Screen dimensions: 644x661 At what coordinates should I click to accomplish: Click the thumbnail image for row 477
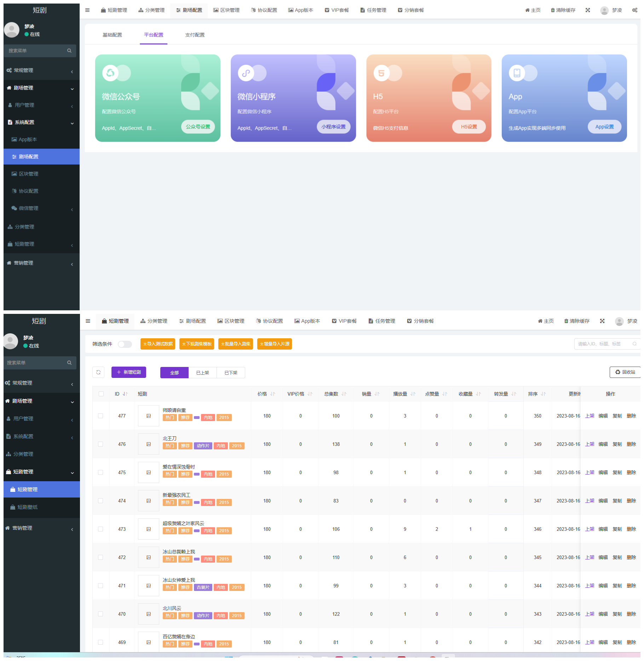coord(149,416)
